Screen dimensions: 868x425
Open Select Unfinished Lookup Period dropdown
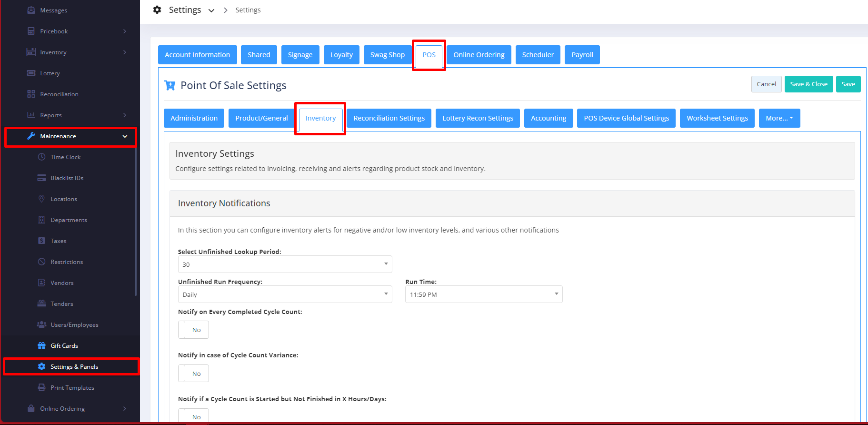click(x=285, y=264)
